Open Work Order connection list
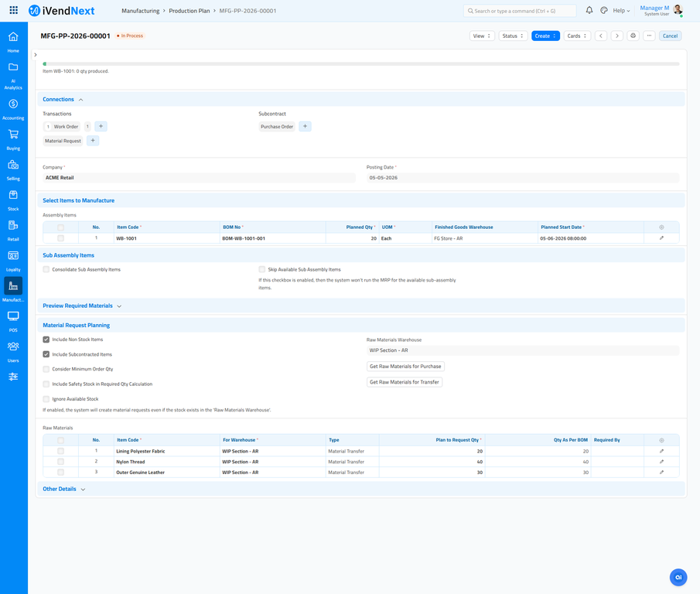This screenshot has width=700, height=594. tap(66, 126)
